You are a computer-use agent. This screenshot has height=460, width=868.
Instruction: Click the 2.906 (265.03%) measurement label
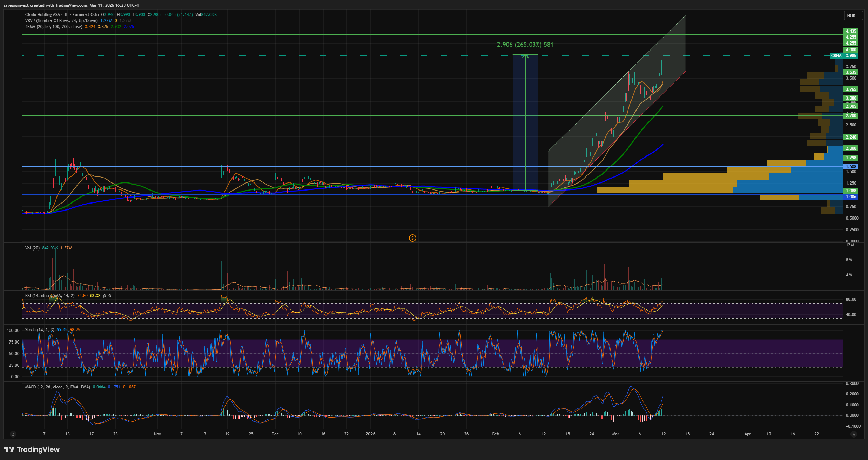525,45
